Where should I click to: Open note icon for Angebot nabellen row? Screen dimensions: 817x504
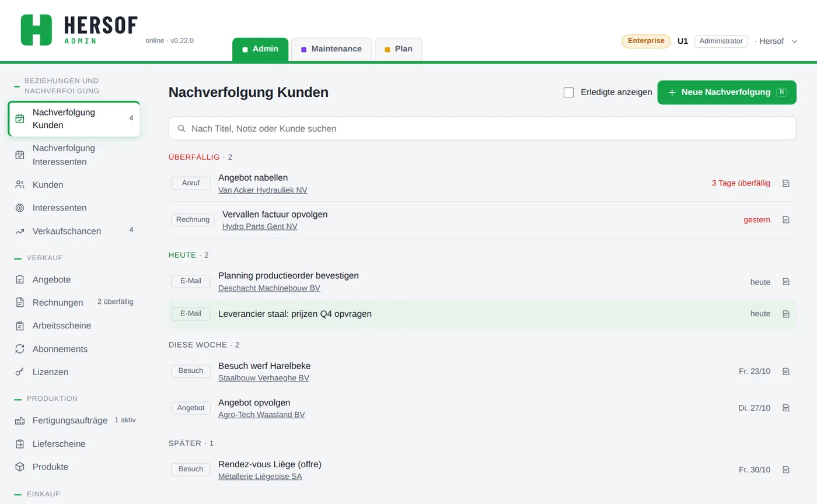tap(786, 183)
